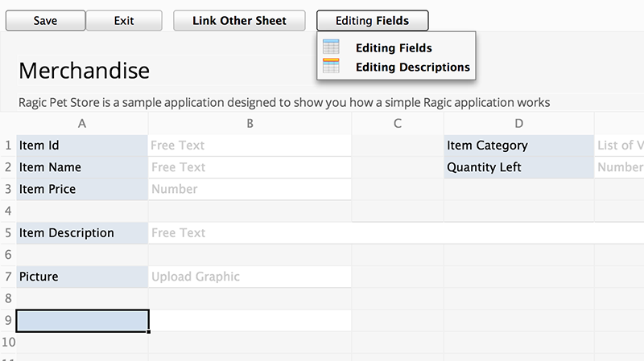Select the Item Category label cell

pos(518,146)
